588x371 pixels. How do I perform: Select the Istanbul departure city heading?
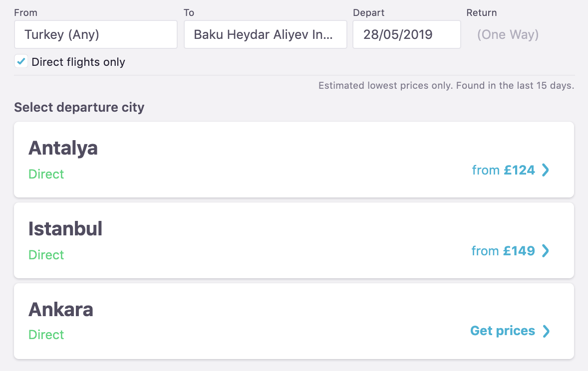pyautogui.click(x=65, y=229)
